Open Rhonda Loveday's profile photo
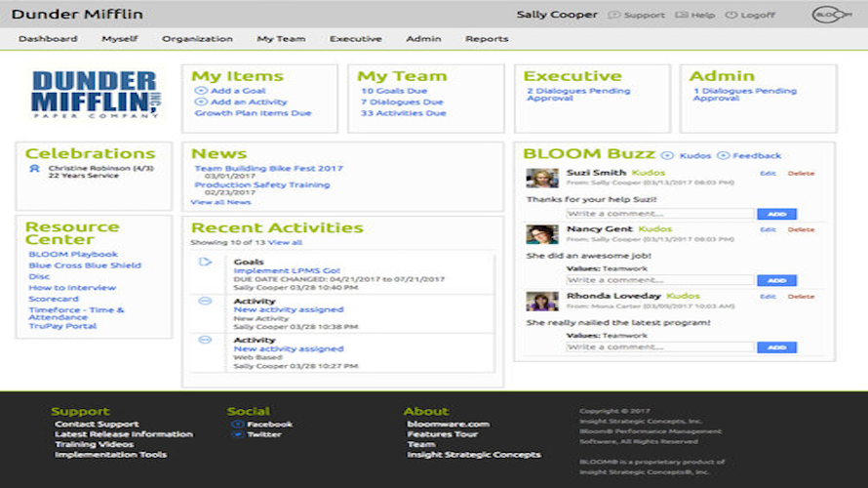868x488 pixels. pos(542,302)
